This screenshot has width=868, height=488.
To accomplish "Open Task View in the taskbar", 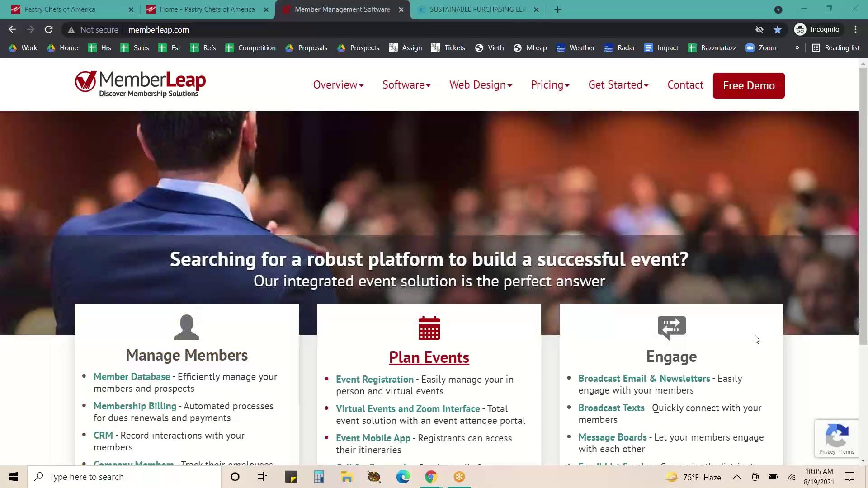I will (262, 477).
